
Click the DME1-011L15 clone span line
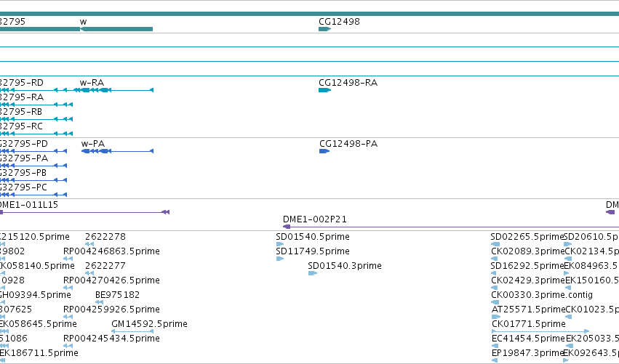tap(84, 212)
